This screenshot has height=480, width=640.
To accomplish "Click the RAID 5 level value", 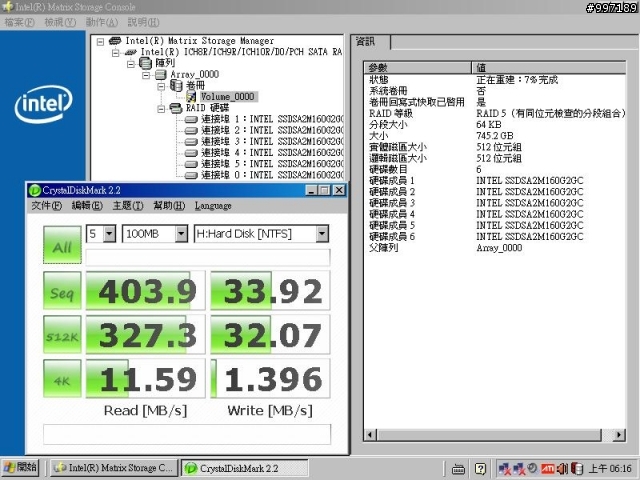I will pyautogui.click(x=550, y=113).
